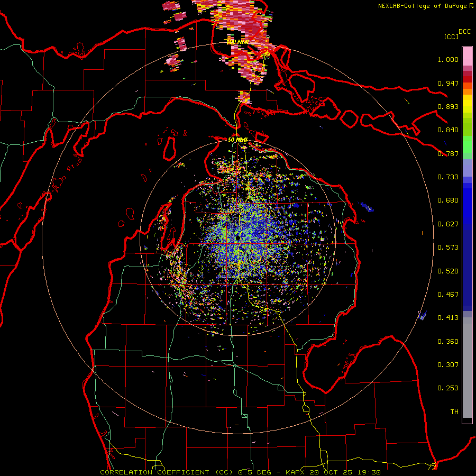
Task: Select the 0.467 legend value
Action: [x=448, y=295]
